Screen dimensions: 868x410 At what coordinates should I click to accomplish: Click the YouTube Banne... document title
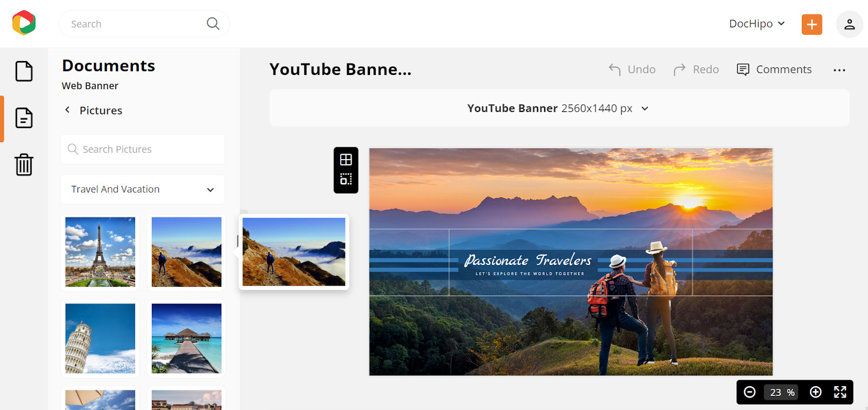click(340, 70)
